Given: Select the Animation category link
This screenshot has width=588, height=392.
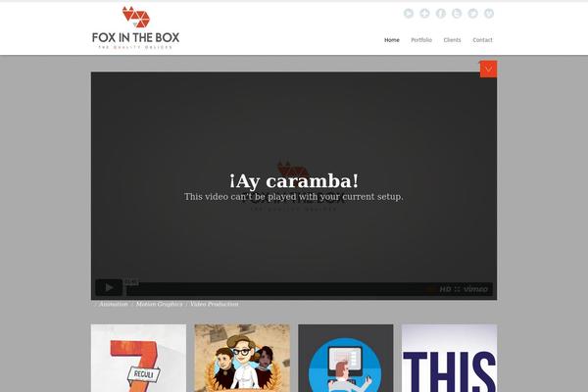Looking at the screenshot, I should (x=114, y=304).
